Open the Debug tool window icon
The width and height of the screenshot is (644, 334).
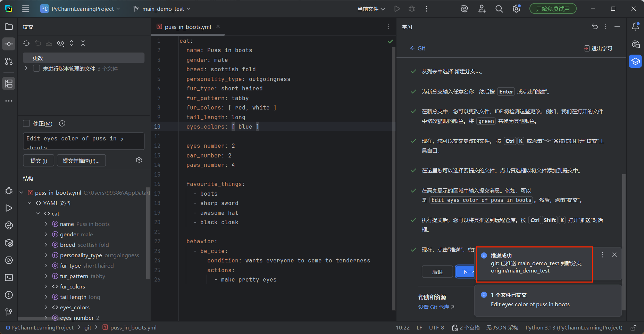point(9,190)
